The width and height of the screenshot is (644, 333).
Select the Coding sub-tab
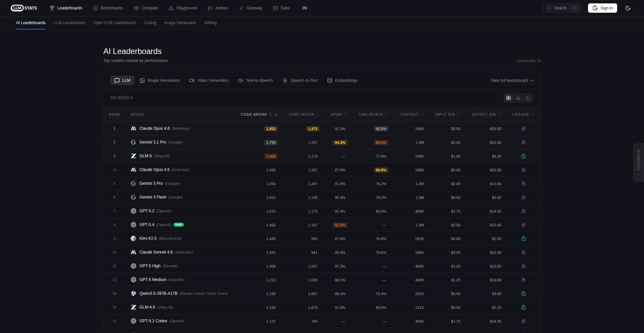(150, 23)
